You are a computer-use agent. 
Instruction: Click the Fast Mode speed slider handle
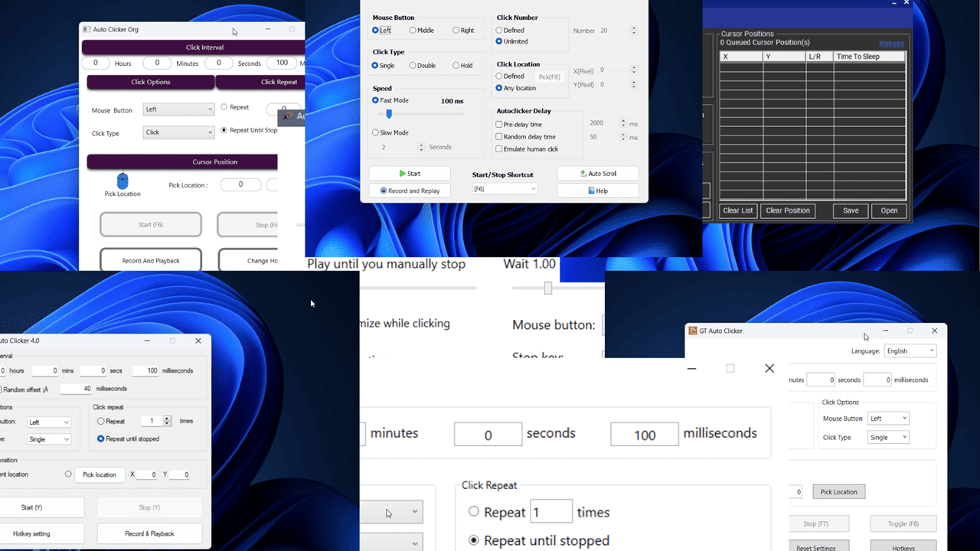[389, 114]
